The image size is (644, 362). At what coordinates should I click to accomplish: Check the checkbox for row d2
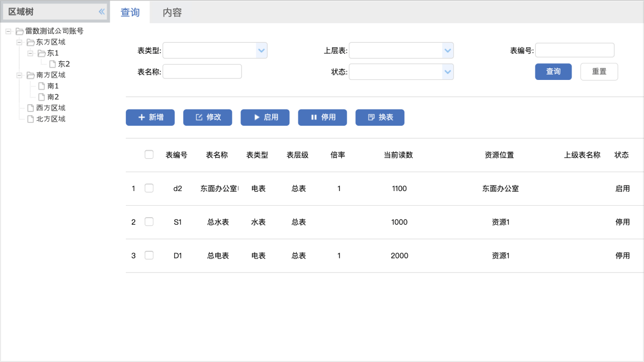pyautogui.click(x=149, y=188)
